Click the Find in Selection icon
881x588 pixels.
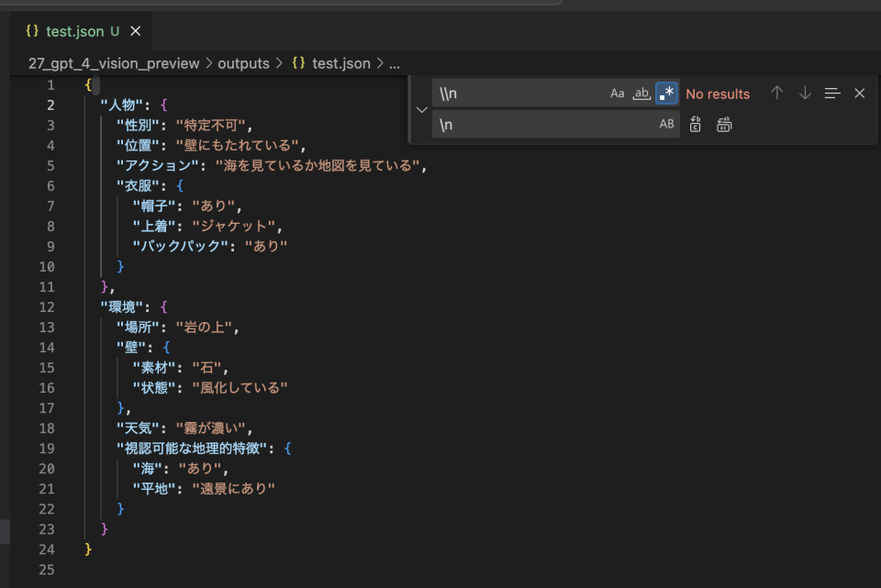tap(832, 93)
